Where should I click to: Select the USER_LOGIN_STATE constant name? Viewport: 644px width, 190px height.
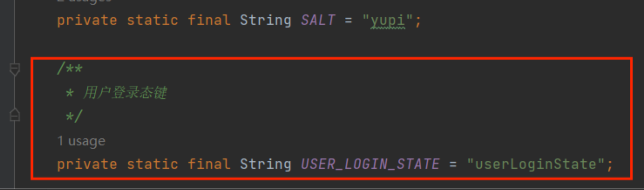370,164
